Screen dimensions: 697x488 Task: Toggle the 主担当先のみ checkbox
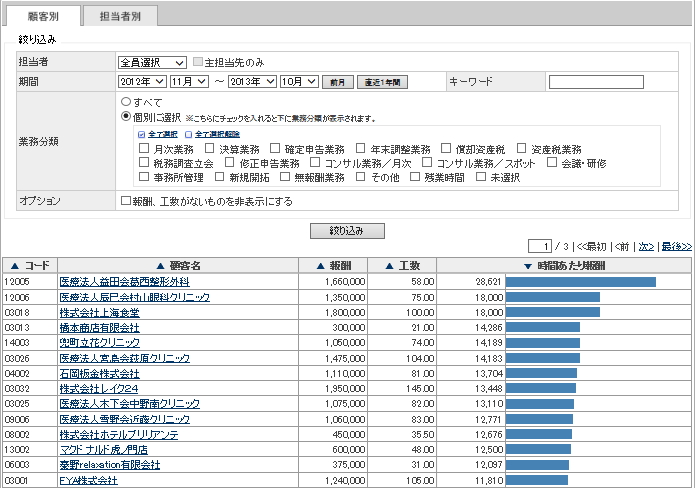(x=198, y=62)
